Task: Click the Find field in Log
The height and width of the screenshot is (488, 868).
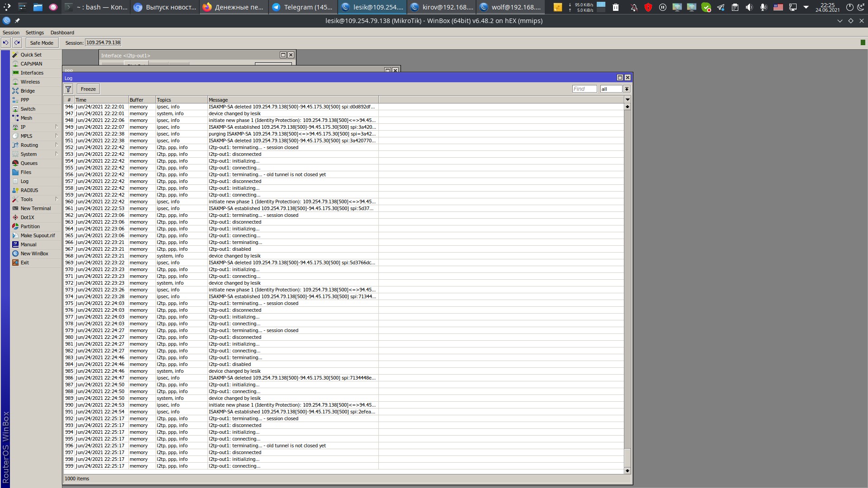Action: [585, 89]
